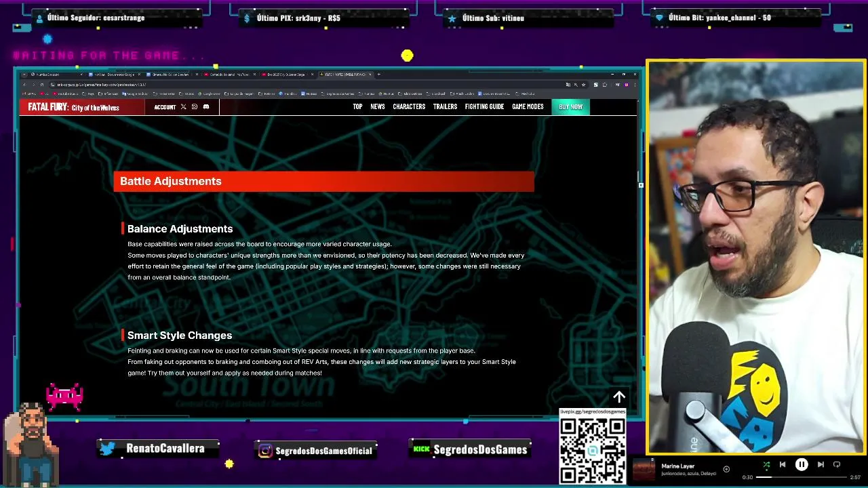Viewport: 868px width, 488px height.
Task: Click the SegredosDosGamesOficial Instagram handle
Action: pos(324,451)
